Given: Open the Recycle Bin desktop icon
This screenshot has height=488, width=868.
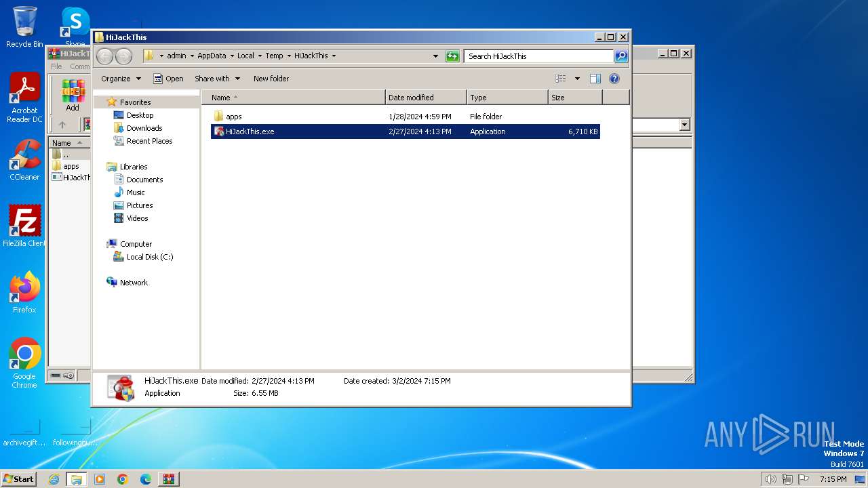Looking at the screenshot, I should click(24, 27).
